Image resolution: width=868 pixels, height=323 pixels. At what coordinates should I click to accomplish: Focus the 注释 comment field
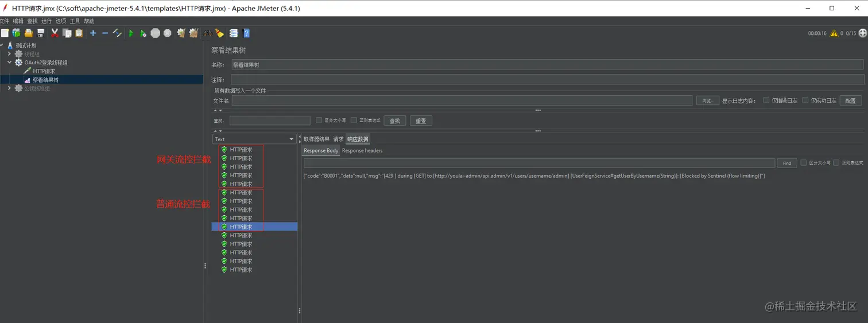click(548, 79)
